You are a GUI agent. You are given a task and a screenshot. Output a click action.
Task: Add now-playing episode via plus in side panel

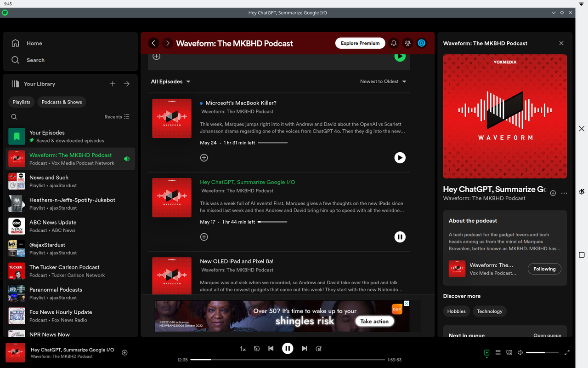click(553, 193)
